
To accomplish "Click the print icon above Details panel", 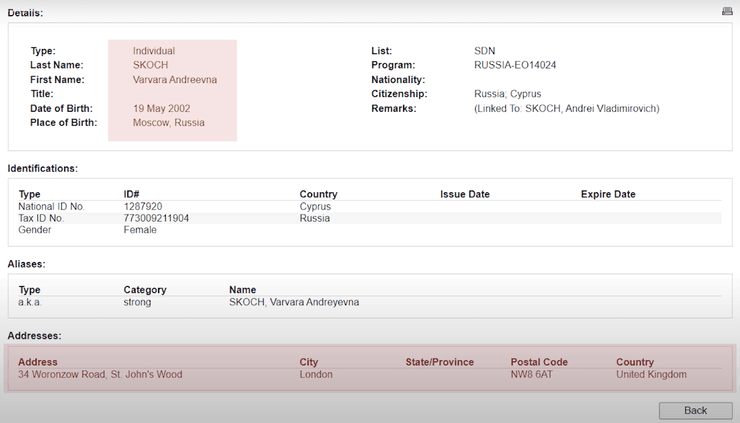I will [x=727, y=11].
